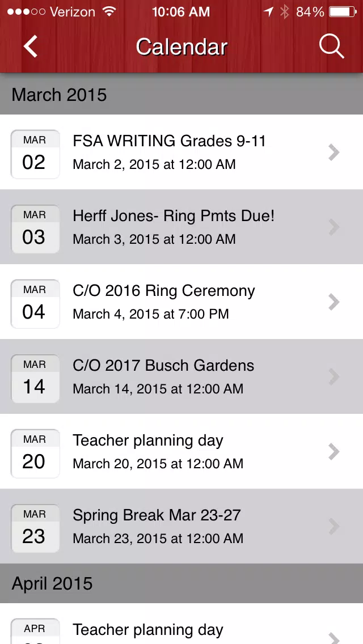
Task: Tap the Wi-Fi icon in status bar
Action: [x=109, y=11]
